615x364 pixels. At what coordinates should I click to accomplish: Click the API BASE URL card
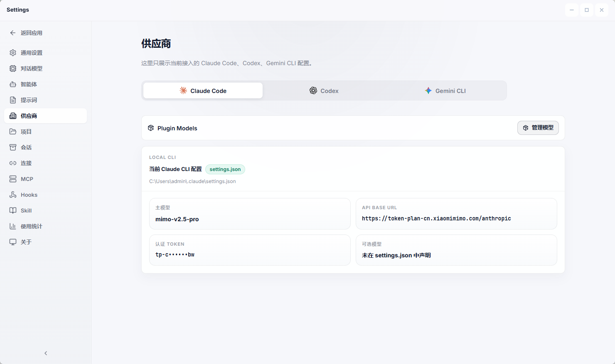point(456,214)
